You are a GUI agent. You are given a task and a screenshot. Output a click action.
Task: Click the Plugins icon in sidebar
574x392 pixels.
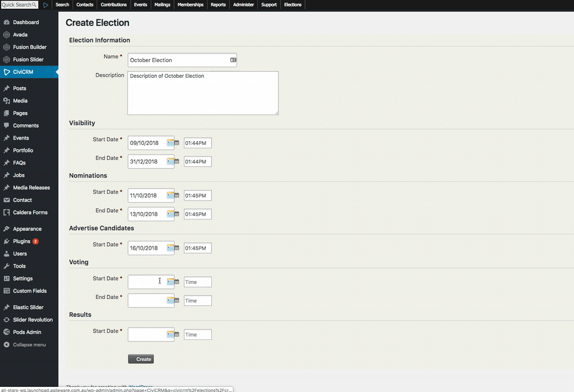click(7, 241)
